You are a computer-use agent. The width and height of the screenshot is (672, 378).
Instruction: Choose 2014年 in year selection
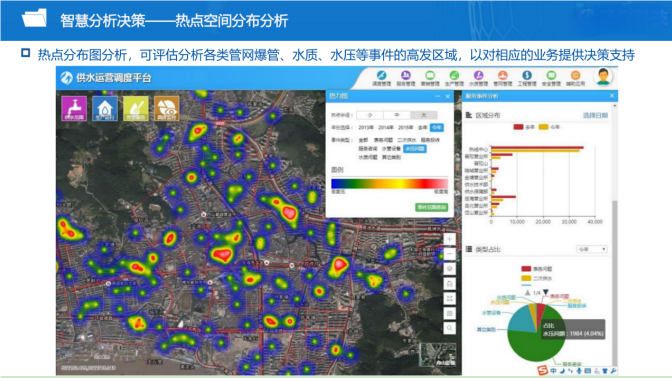point(385,128)
